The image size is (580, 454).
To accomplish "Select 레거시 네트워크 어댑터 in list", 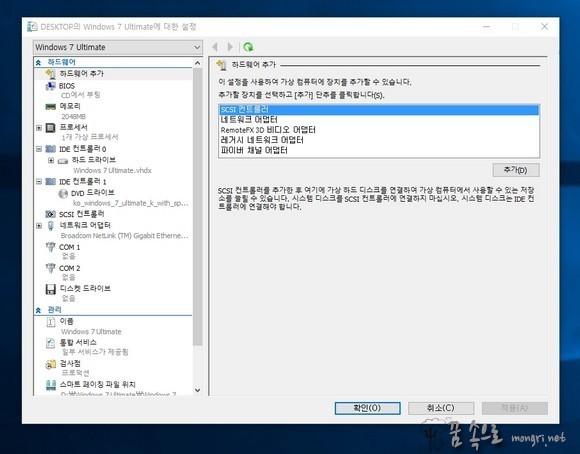I will [379, 140].
